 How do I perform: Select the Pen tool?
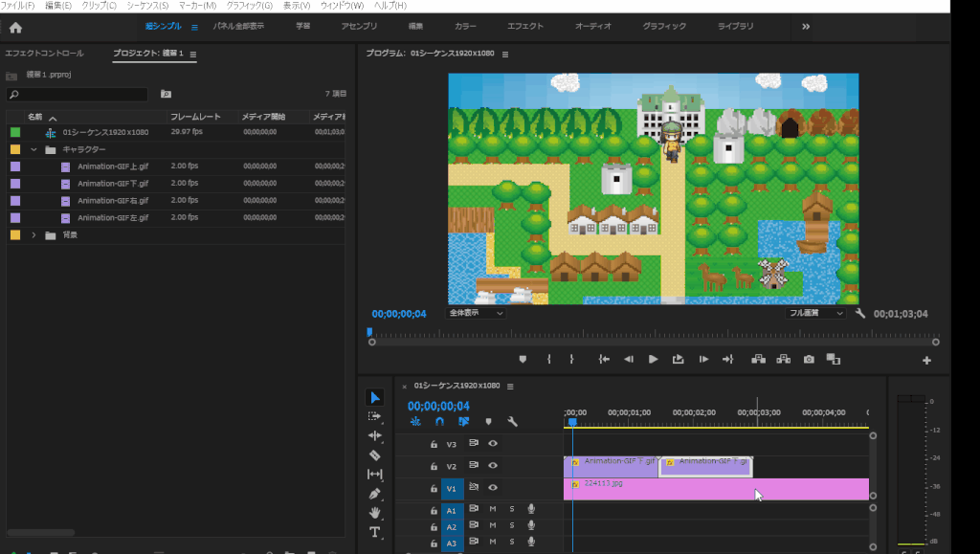[374, 494]
